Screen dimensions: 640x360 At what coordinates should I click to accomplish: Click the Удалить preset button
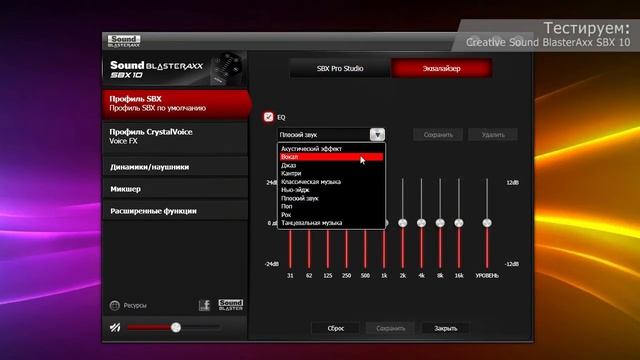tap(493, 135)
